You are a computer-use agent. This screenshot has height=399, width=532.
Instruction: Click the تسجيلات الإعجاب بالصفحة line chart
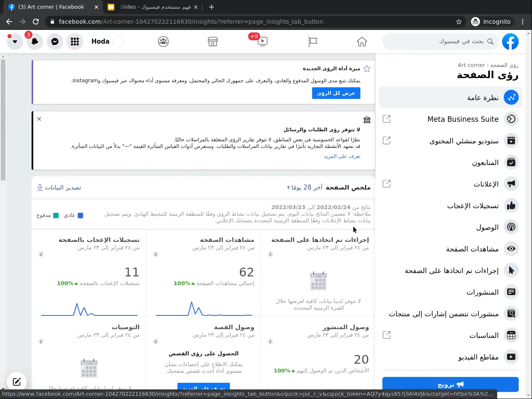[89, 309]
